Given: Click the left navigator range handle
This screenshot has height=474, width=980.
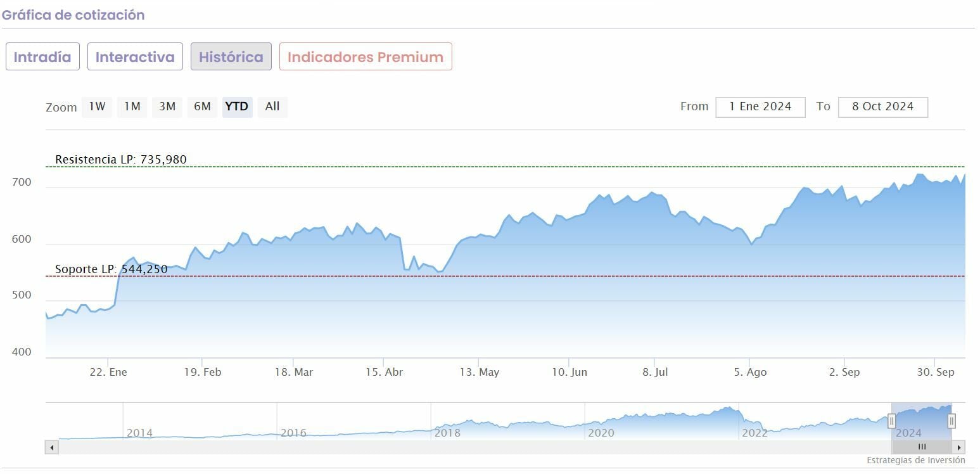Looking at the screenshot, I should (x=891, y=421).
